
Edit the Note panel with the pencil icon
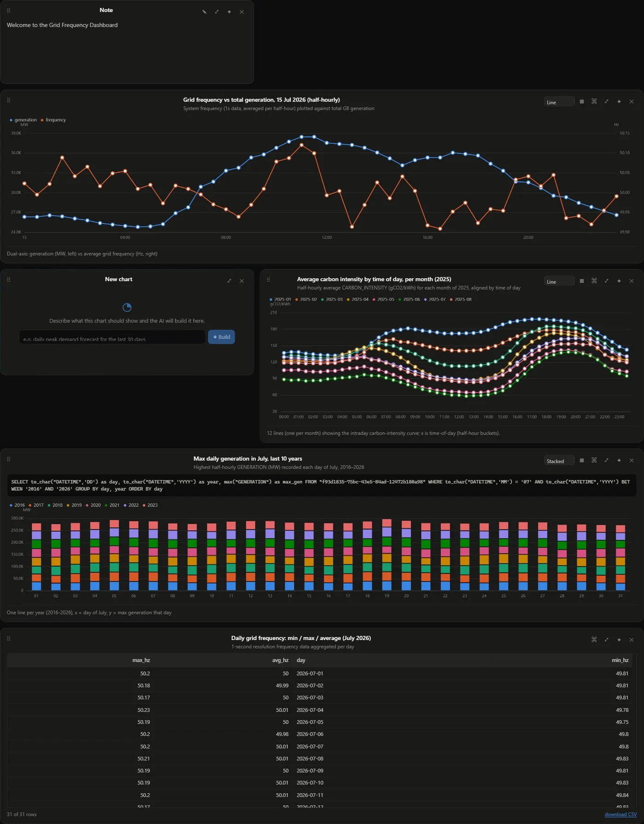click(x=204, y=12)
